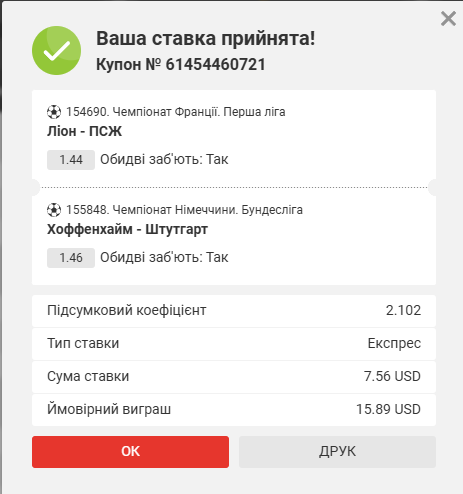Click league label 154690 Чемпіонат Франції
463x494 pixels.
(x=176, y=112)
